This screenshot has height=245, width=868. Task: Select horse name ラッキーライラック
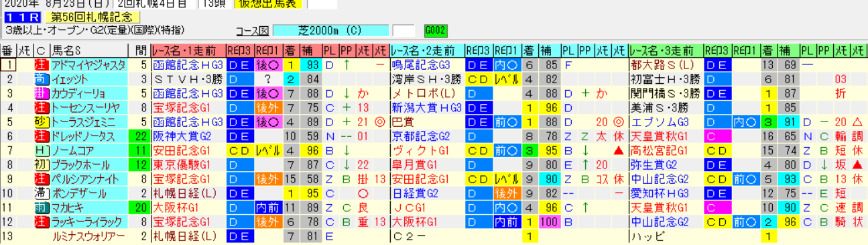(x=89, y=222)
